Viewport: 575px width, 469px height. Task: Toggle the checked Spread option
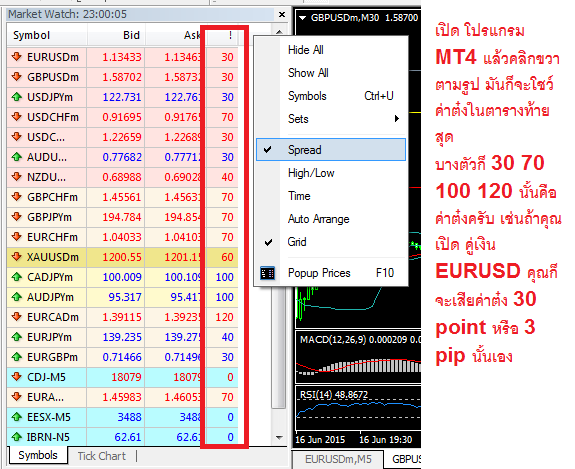click(x=331, y=150)
